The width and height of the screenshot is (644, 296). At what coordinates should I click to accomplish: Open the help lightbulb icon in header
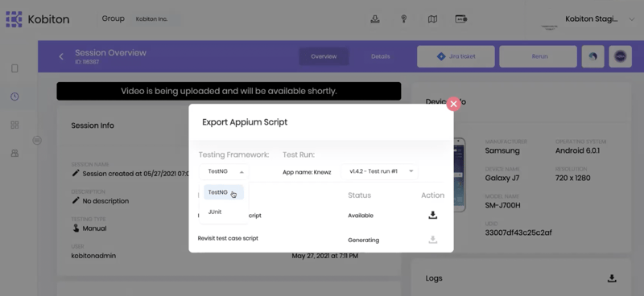404,18
